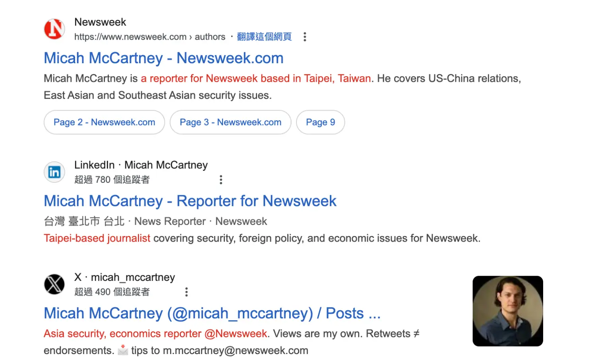Click 超過 490 個追蹤者 follower text
596x364 pixels.
(x=112, y=292)
